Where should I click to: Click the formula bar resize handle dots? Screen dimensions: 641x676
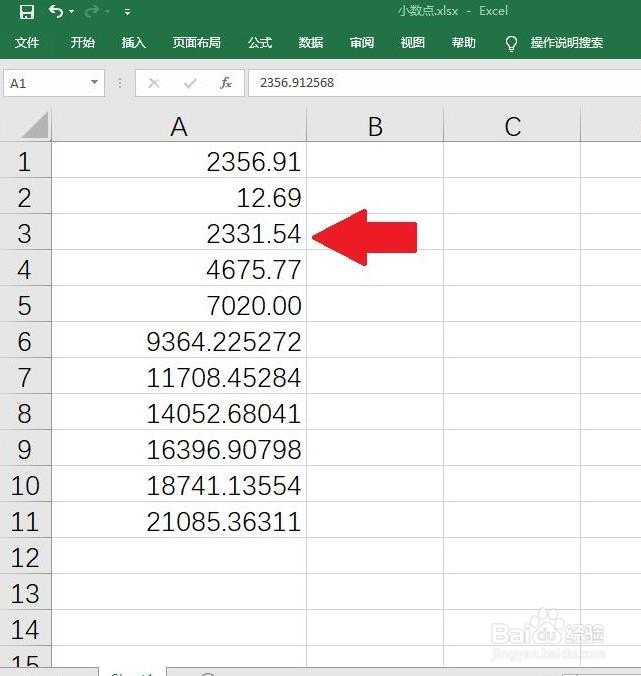click(120, 83)
